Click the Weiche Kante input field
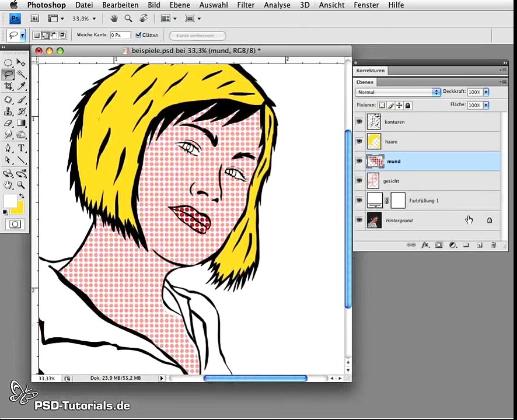 pyautogui.click(x=120, y=35)
